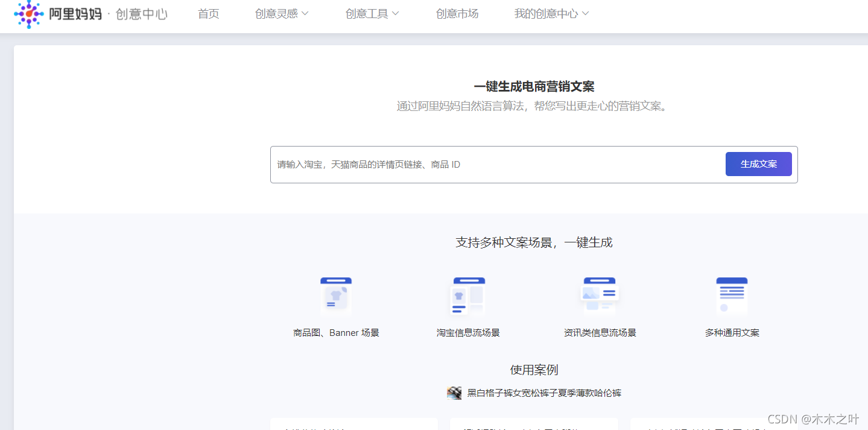Open the 黑白格子裤女宽松裤子 example product link
This screenshot has width=868, height=430.
click(544, 393)
